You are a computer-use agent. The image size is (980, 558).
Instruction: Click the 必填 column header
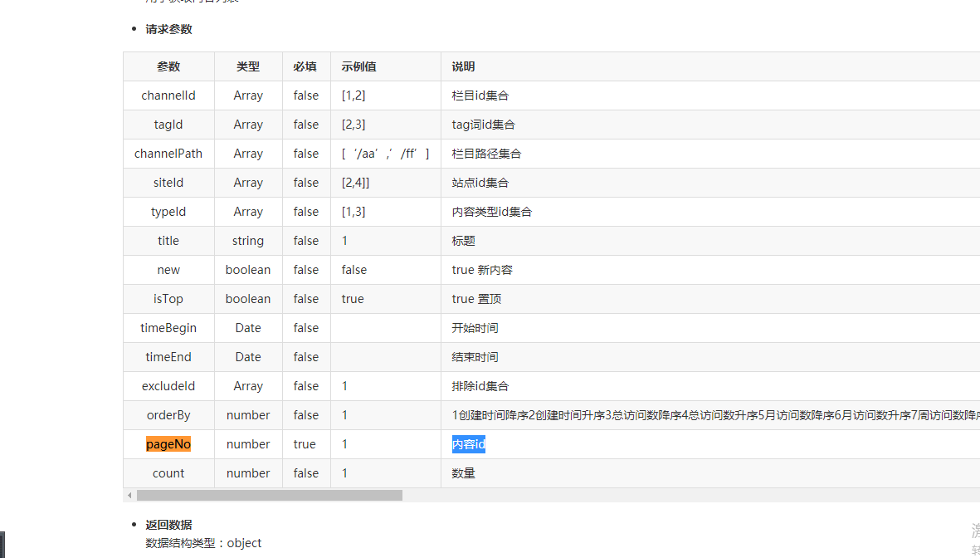305,66
